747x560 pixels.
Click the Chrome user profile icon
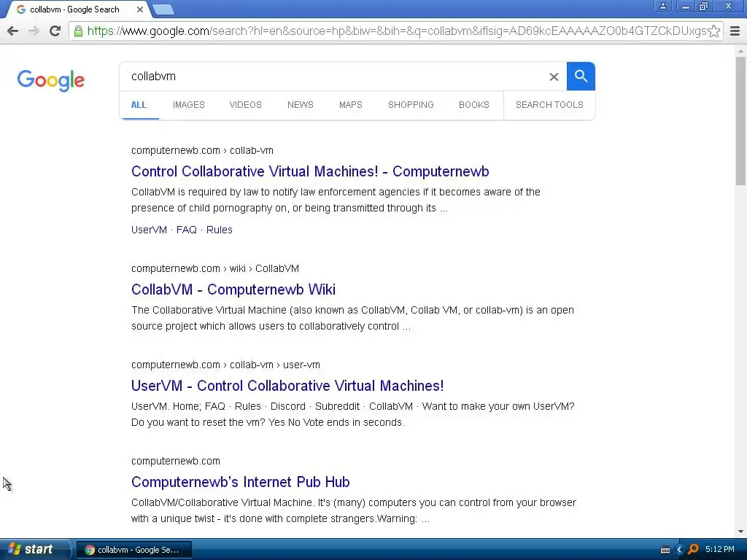(662, 6)
